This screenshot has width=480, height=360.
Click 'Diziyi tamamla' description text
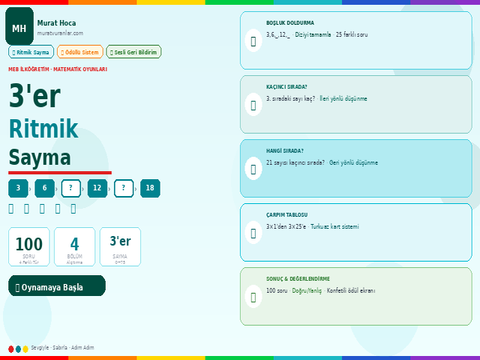(x=313, y=35)
